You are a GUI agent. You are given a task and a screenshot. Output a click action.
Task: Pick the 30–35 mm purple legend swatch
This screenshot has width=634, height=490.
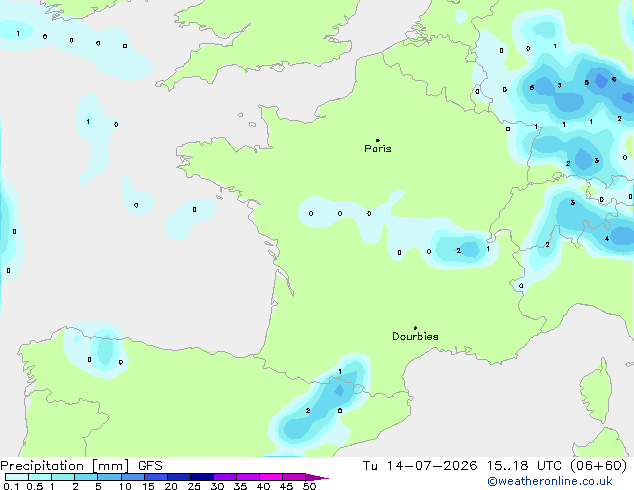pyautogui.click(x=224, y=477)
